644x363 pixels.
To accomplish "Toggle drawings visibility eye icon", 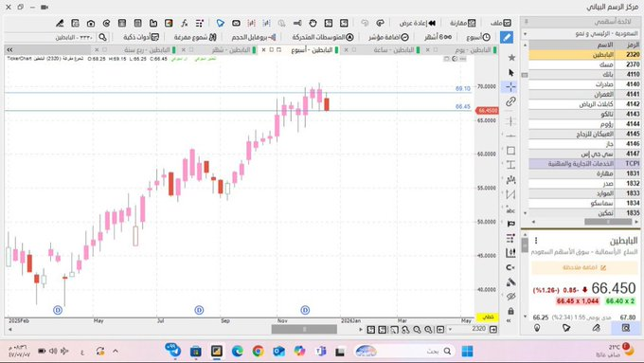I will (510, 297).
